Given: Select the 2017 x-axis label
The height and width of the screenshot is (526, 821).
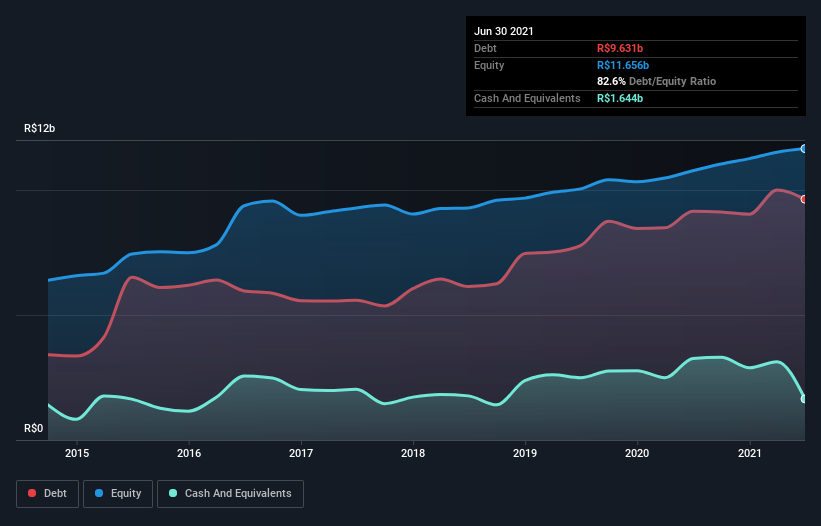Looking at the screenshot, I should pyautogui.click(x=301, y=453).
